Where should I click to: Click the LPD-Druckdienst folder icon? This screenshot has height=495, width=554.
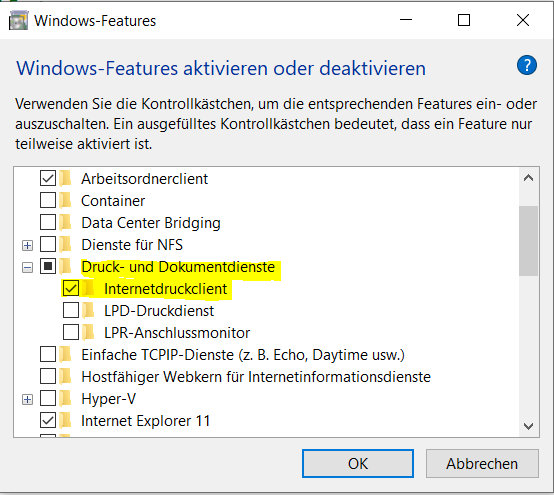(88, 311)
